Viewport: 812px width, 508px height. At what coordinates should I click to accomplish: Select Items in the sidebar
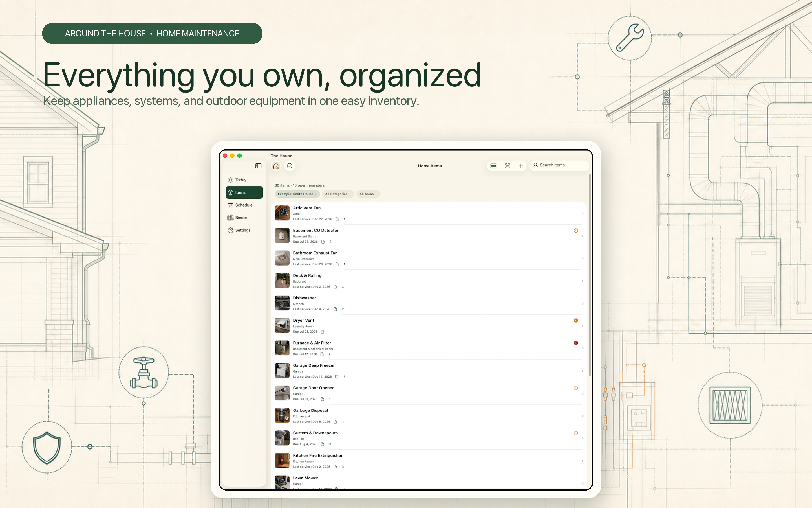(x=244, y=192)
